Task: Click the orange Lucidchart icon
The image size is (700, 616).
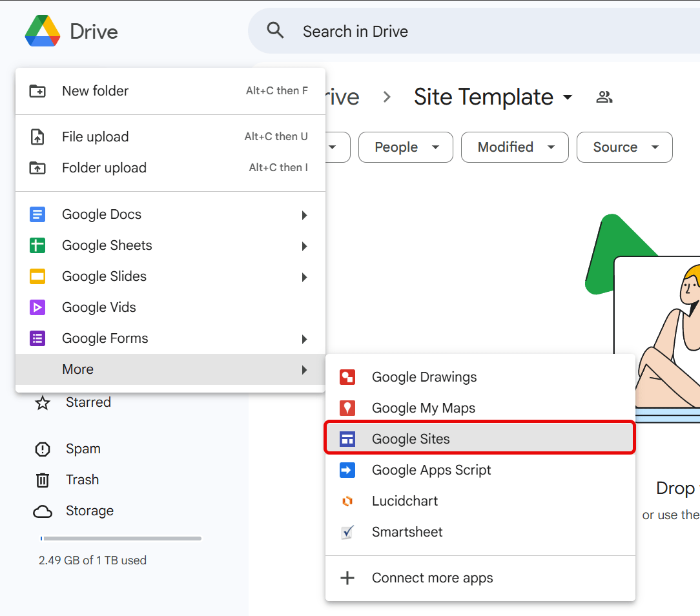Action: (x=347, y=501)
